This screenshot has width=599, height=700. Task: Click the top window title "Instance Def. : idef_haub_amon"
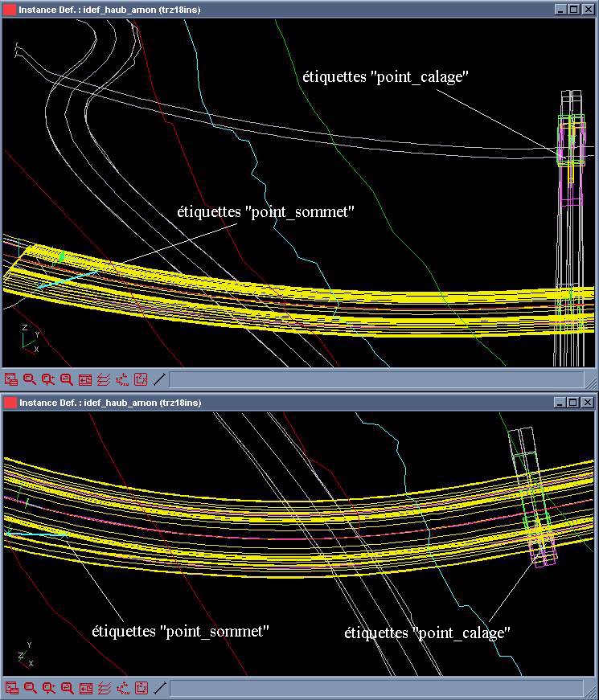tap(88, 10)
